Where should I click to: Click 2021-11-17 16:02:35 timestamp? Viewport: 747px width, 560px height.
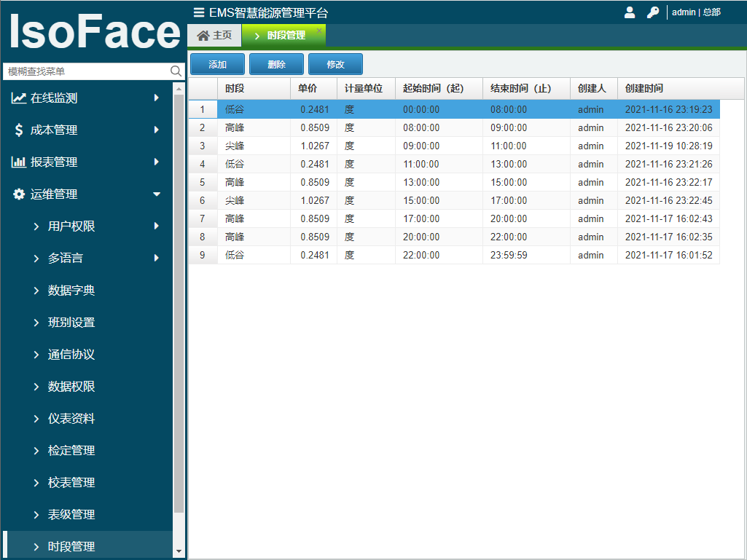pos(668,237)
